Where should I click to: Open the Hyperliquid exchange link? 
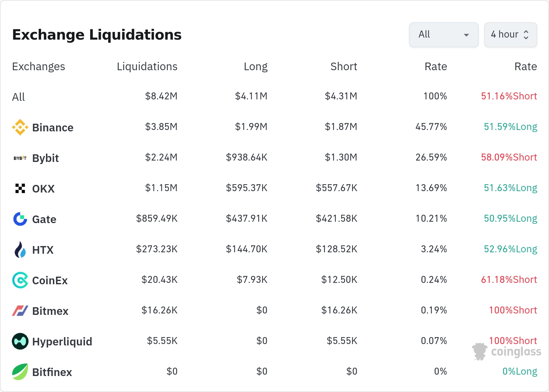[x=62, y=342]
